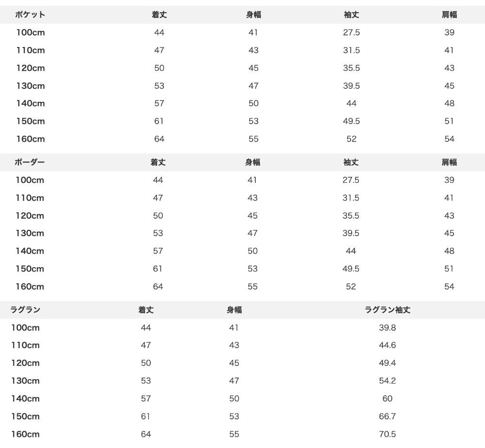Click 袖丈 header in ボーダー table
This screenshot has height=448, width=485.
(x=351, y=162)
